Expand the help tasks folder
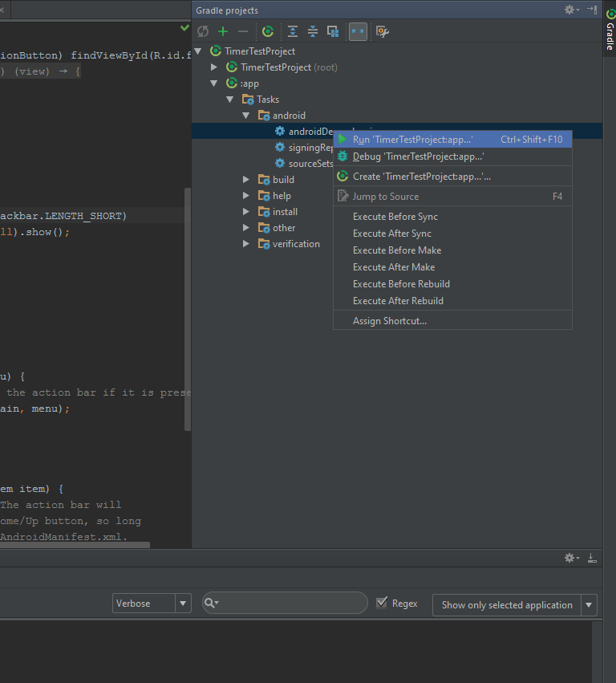616x683 pixels. [x=246, y=196]
